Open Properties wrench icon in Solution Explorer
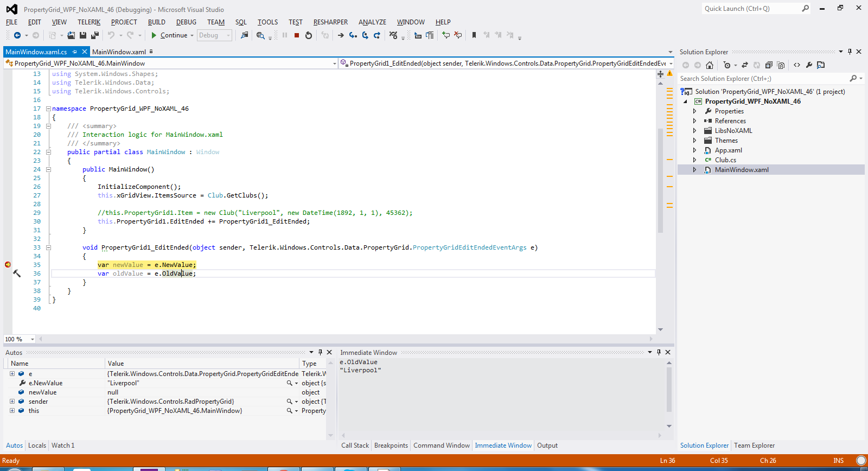Viewport: 868px width, 471px height. click(x=809, y=65)
